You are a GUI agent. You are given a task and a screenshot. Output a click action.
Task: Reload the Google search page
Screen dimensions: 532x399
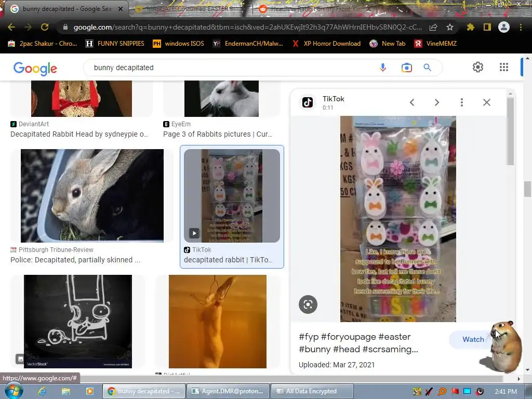click(x=45, y=27)
